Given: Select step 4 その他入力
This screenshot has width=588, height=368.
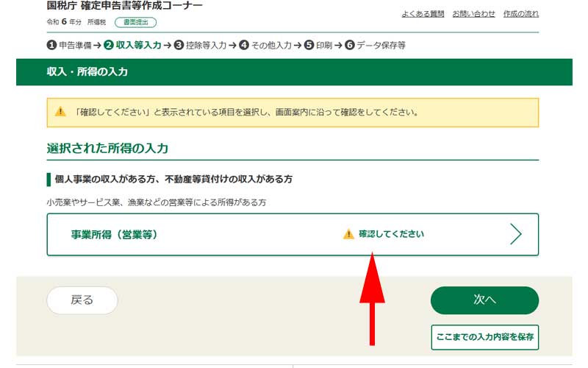Looking at the screenshot, I should 265,45.
